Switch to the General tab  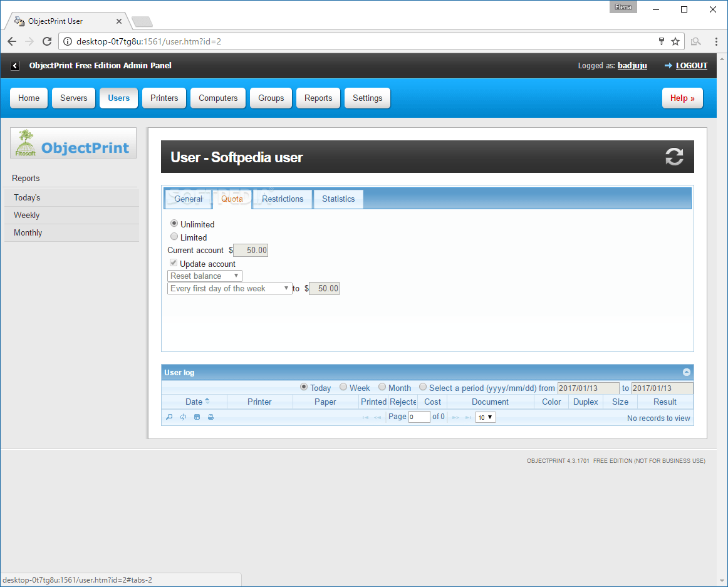pos(188,199)
